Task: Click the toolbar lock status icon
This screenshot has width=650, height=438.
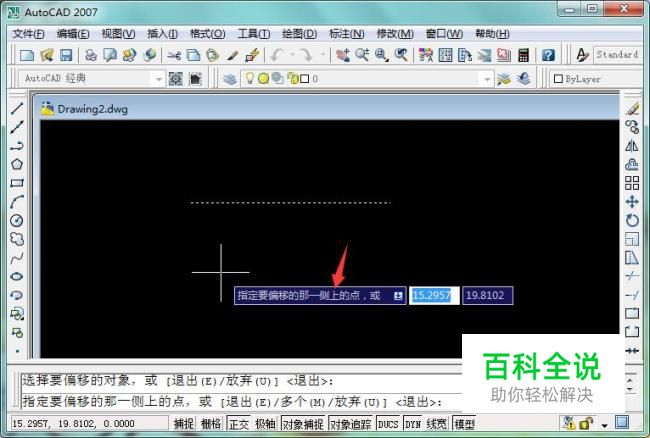Action: [586, 423]
